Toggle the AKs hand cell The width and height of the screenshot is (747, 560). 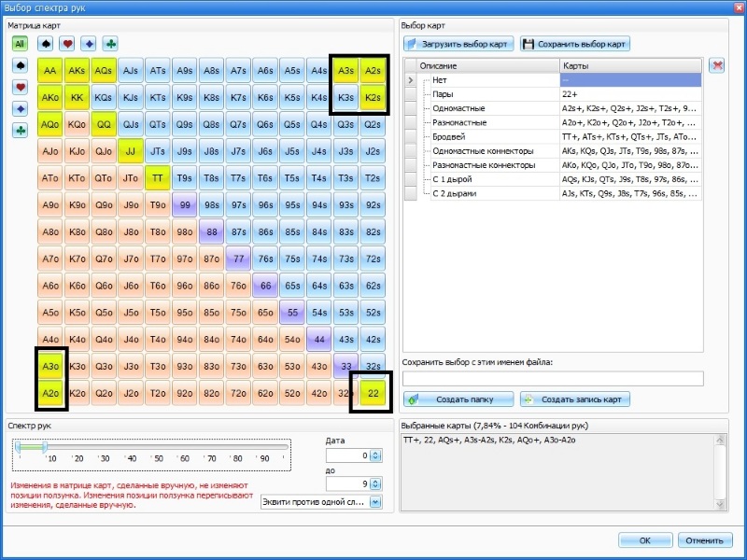pyautogui.click(x=77, y=71)
